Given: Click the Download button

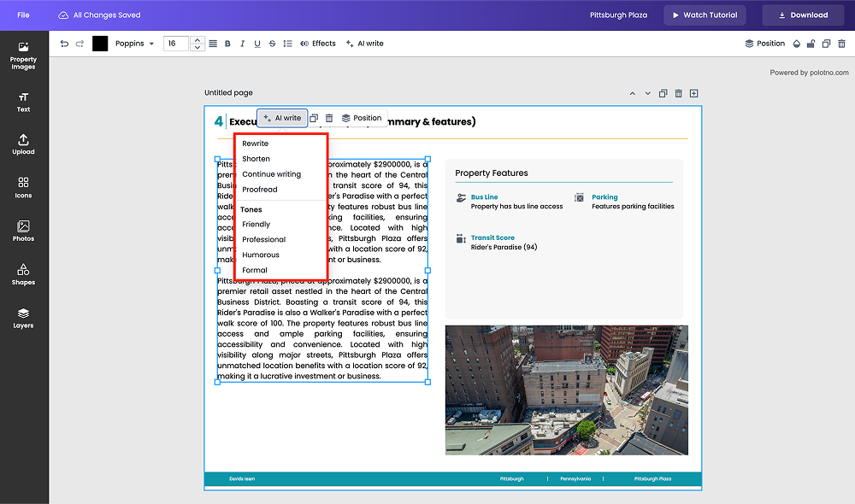Looking at the screenshot, I should [803, 15].
